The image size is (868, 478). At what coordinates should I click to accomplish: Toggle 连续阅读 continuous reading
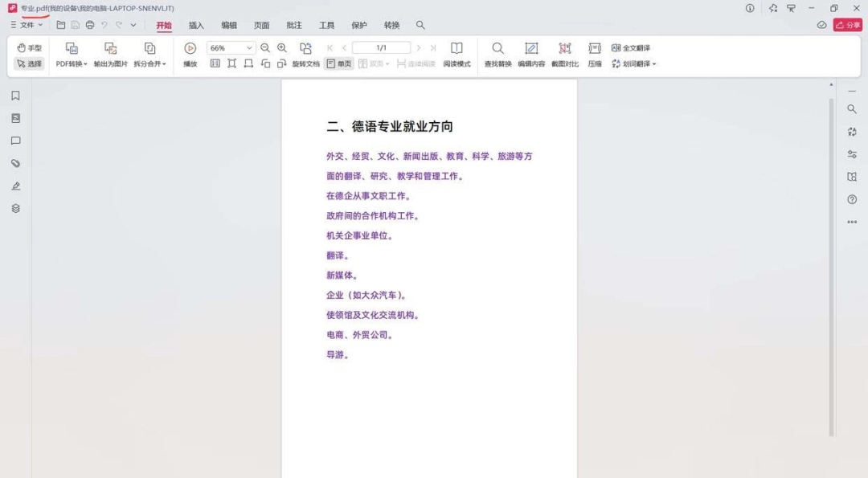point(416,63)
